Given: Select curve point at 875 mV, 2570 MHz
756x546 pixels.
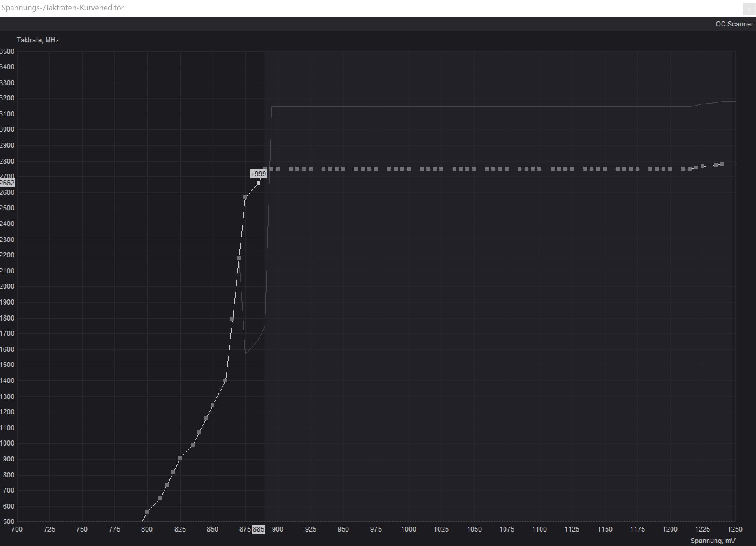Looking at the screenshot, I should tap(245, 197).
